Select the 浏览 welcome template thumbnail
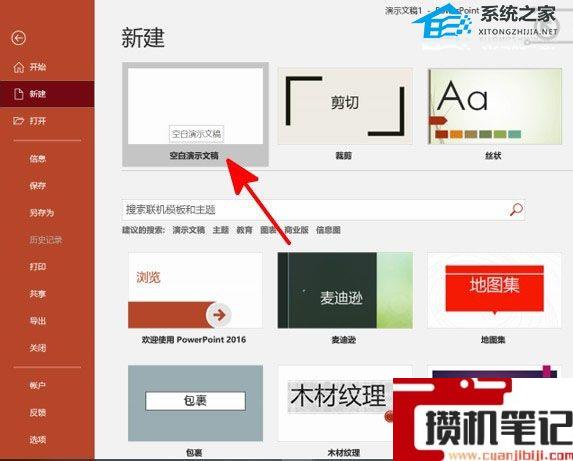 tap(196, 290)
